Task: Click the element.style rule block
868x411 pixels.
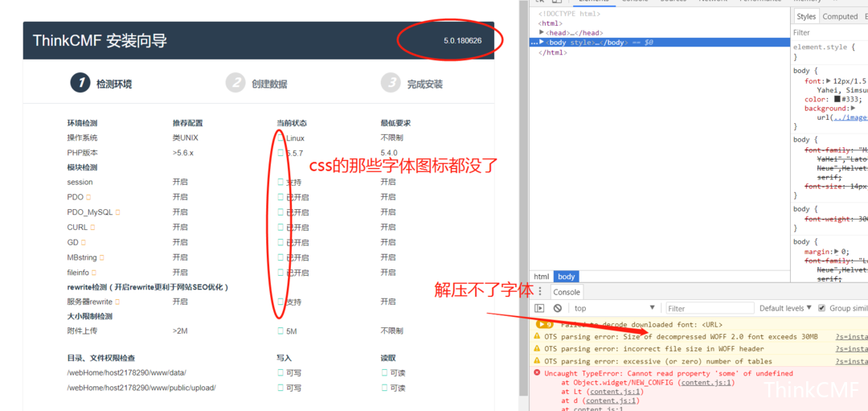Action: pos(829,52)
